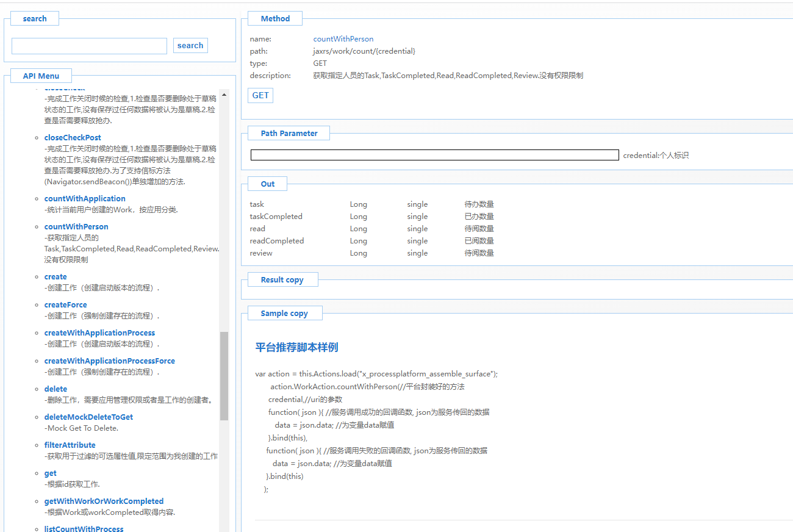Open deleteMockDeleteToGet in API menu

(88, 417)
